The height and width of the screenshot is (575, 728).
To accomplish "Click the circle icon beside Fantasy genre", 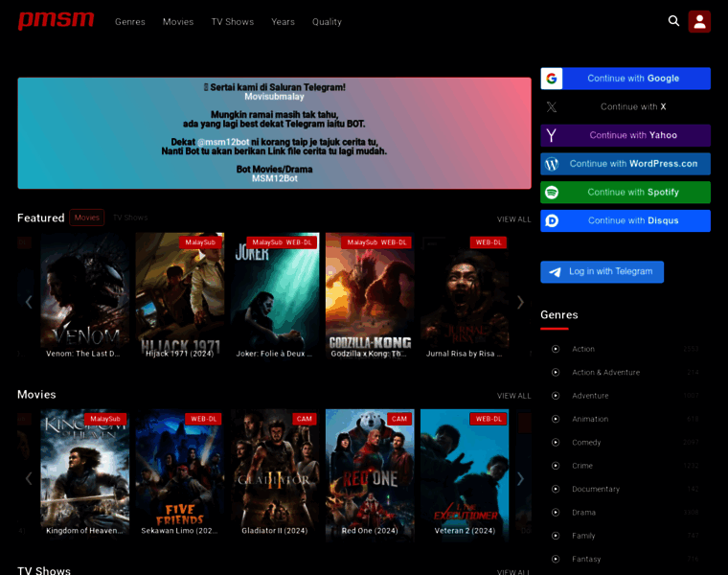I will [556, 559].
